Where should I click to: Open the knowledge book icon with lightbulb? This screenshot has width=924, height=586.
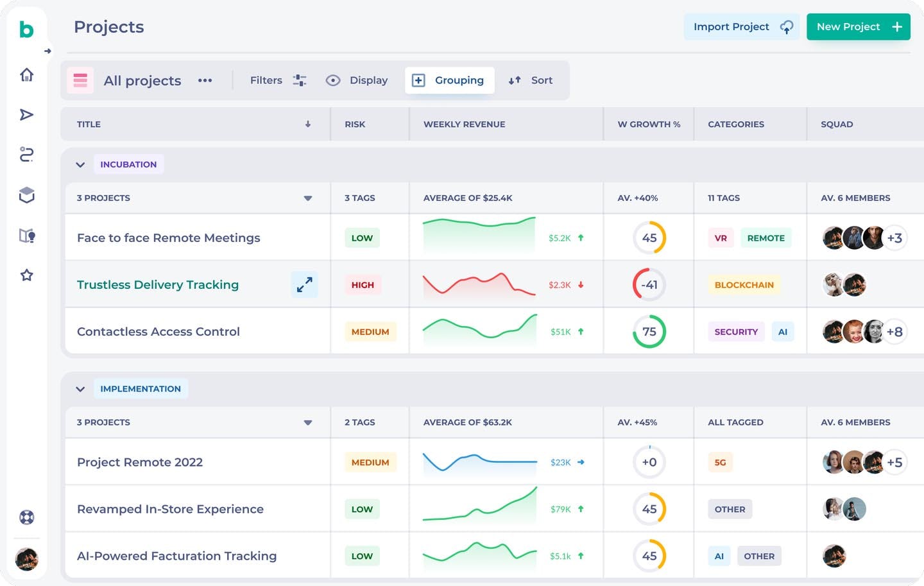[x=26, y=236]
